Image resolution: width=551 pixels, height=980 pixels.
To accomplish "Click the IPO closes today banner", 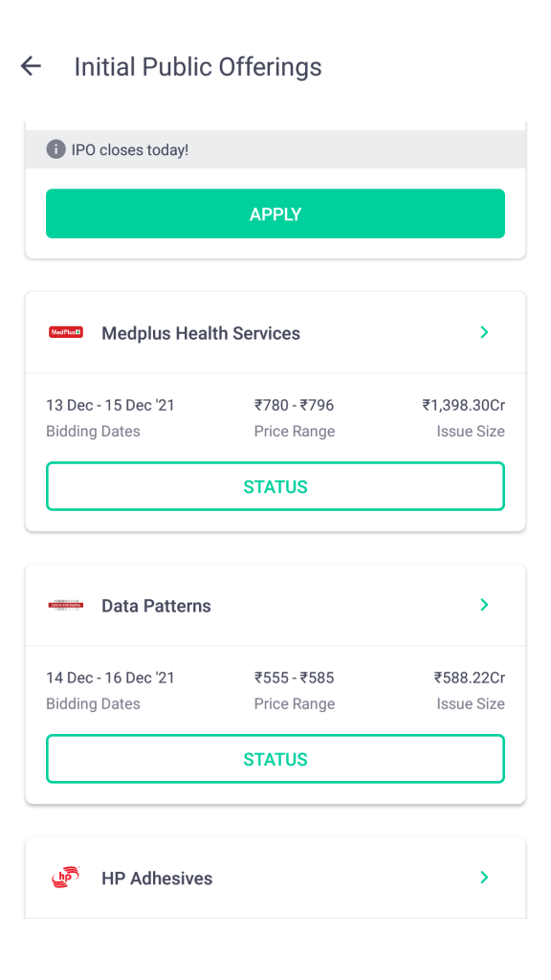I will click(275, 149).
